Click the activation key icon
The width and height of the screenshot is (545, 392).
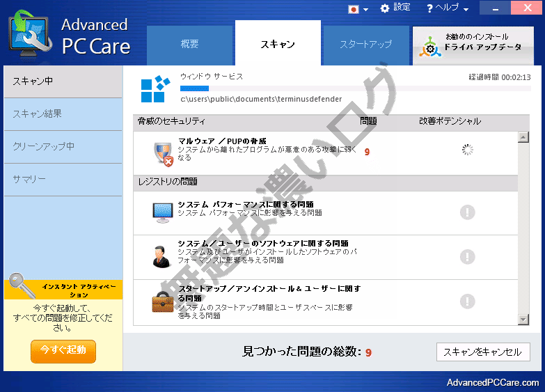pyautogui.click(x=22, y=285)
